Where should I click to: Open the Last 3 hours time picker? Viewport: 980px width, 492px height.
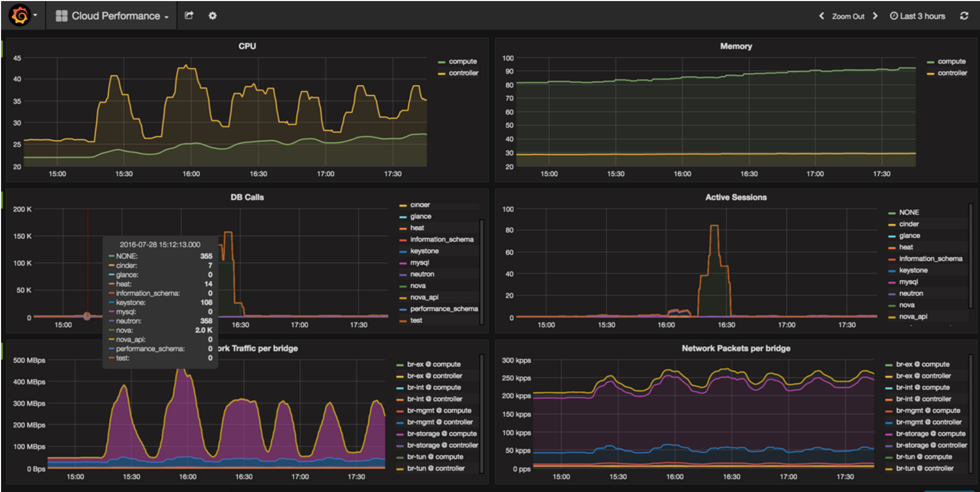click(918, 16)
